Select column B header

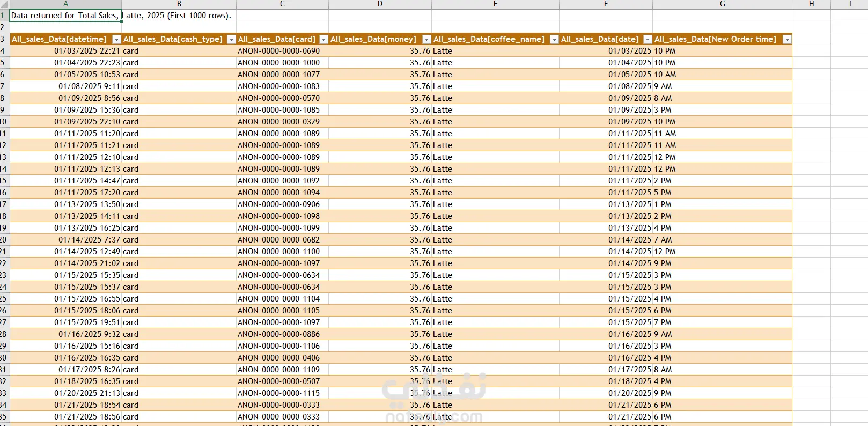point(179,4)
